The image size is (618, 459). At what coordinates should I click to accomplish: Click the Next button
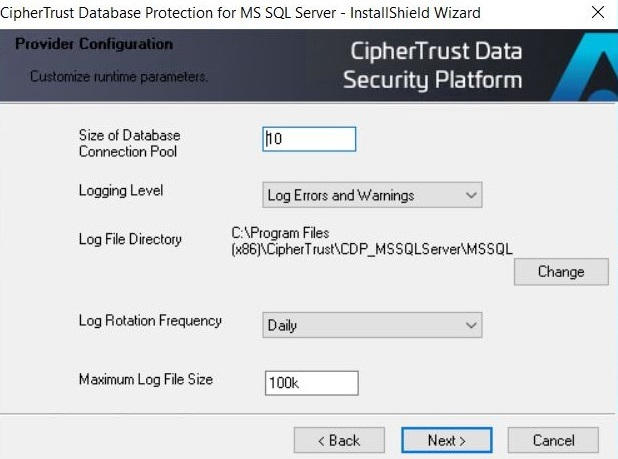pyautogui.click(x=447, y=440)
